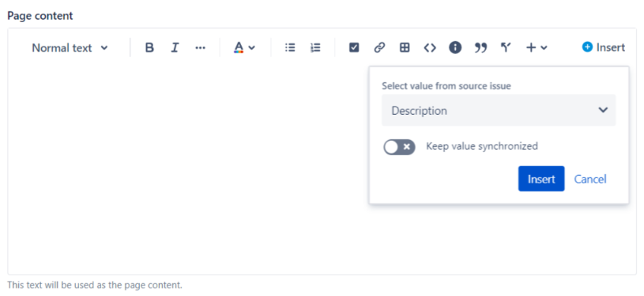Toggle Keep value synchronized switch
The image size is (644, 296).
pyautogui.click(x=399, y=146)
